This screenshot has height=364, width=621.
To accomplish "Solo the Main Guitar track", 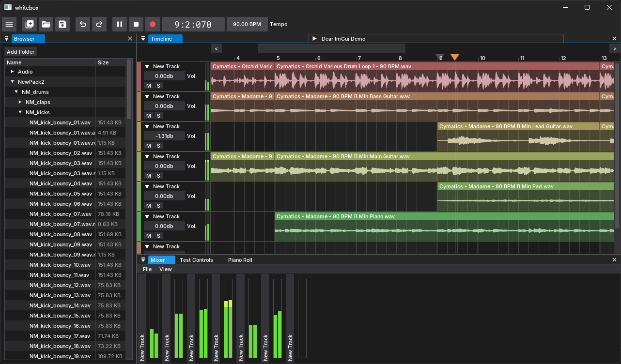I will 158,176.
